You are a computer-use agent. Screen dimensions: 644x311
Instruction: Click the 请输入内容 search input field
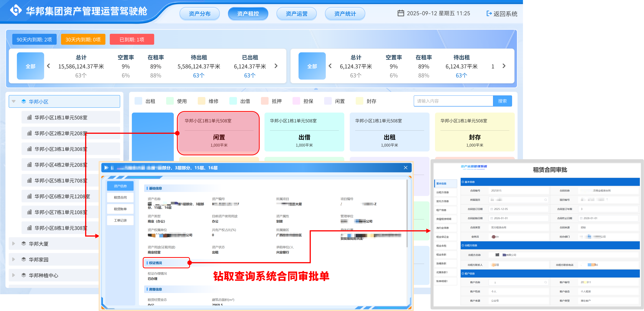coord(452,101)
